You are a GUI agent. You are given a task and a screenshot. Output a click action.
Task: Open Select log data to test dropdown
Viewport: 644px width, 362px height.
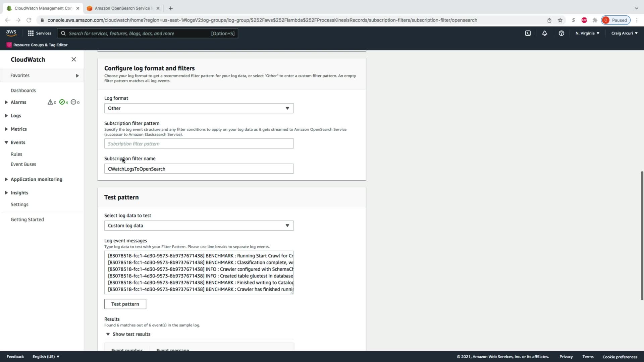pos(199,226)
